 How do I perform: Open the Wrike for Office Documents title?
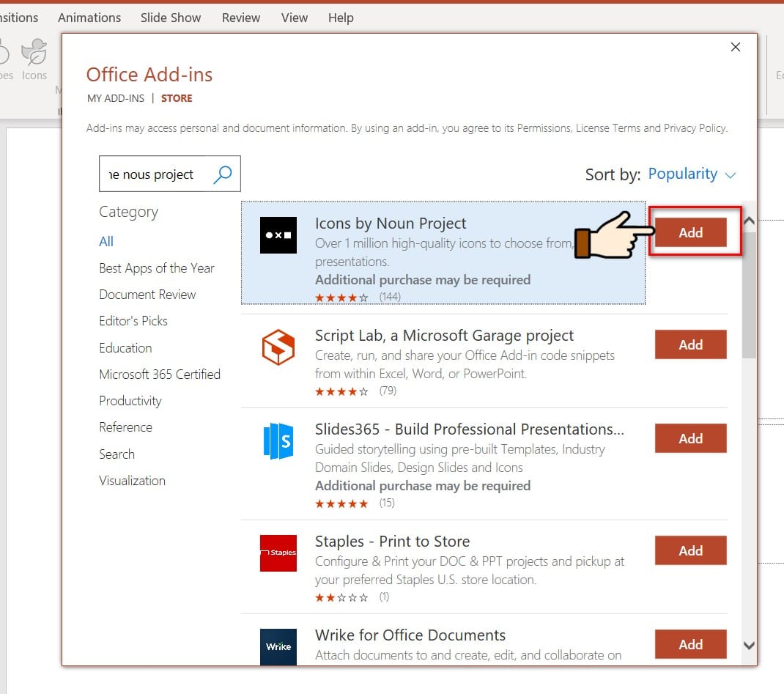pyautogui.click(x=410, y=635)
